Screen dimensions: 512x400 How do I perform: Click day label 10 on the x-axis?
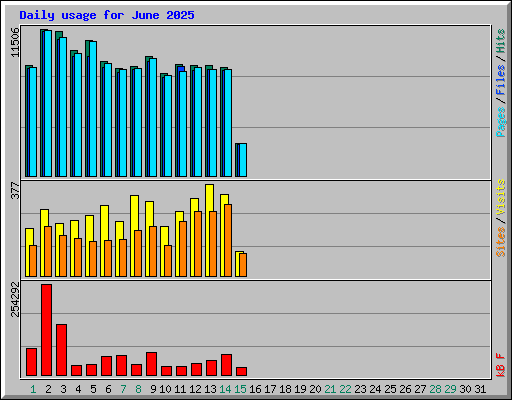tap(165, 389)
